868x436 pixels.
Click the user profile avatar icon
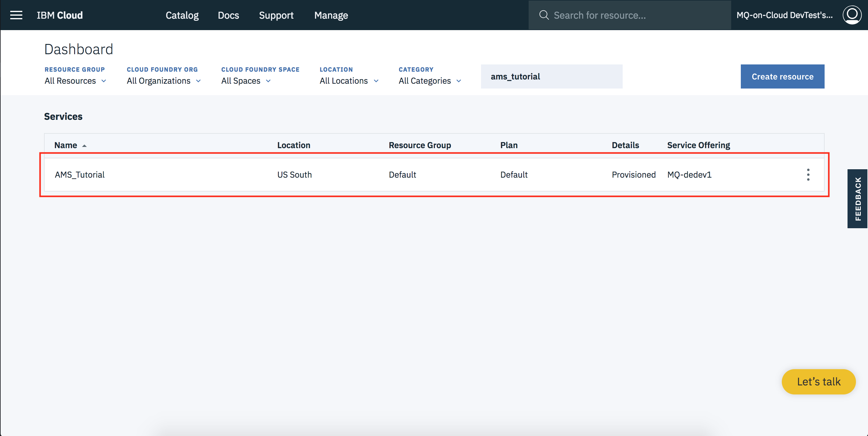852,15
